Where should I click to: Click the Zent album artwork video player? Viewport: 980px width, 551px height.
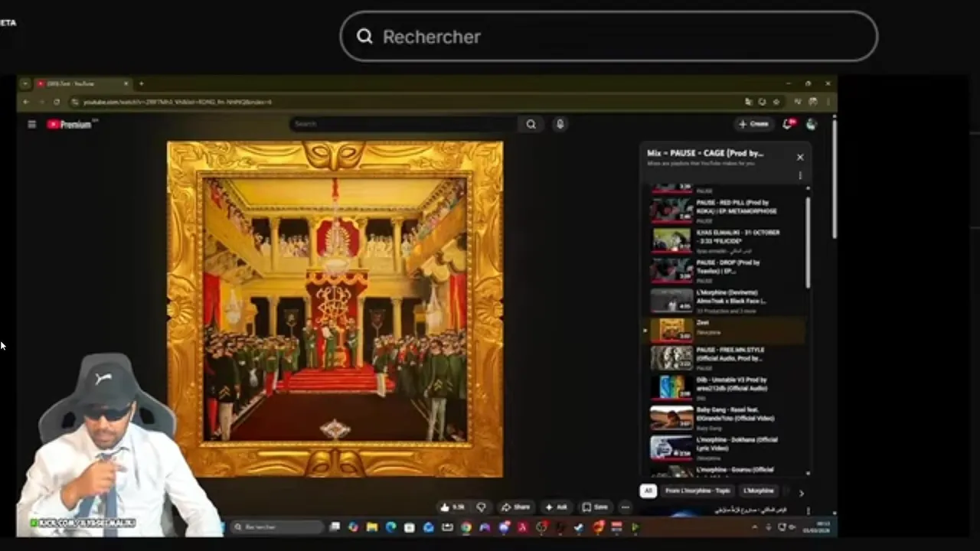(x=335, y=308)
